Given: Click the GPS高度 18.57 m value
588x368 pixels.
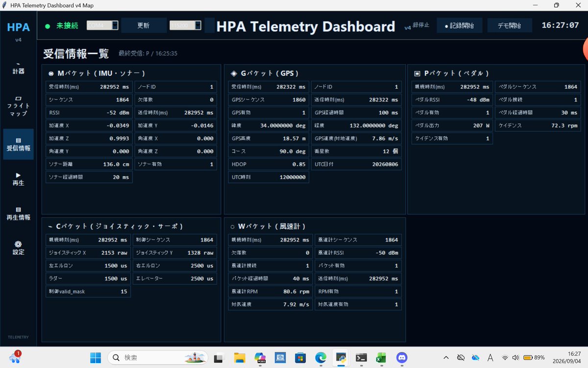Looking at the screenshot, I should (294, 139).
